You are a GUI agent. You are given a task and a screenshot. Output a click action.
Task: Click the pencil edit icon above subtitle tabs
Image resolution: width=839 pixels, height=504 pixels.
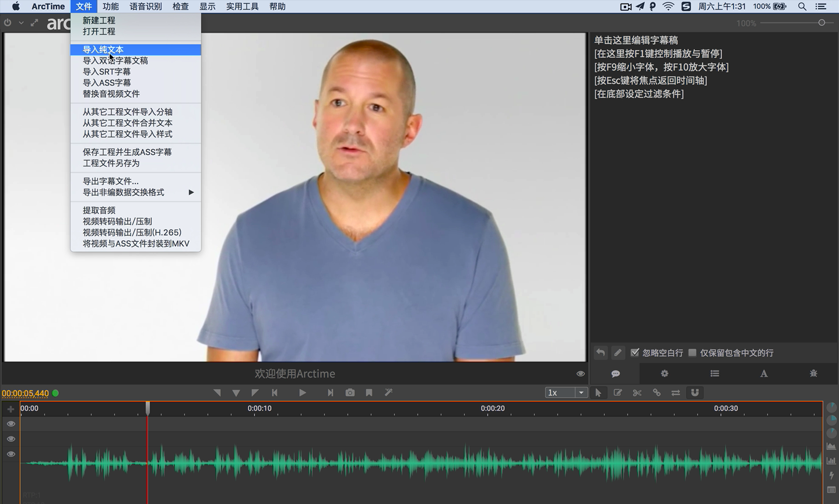pyautogui.click(x=618, y=353)
